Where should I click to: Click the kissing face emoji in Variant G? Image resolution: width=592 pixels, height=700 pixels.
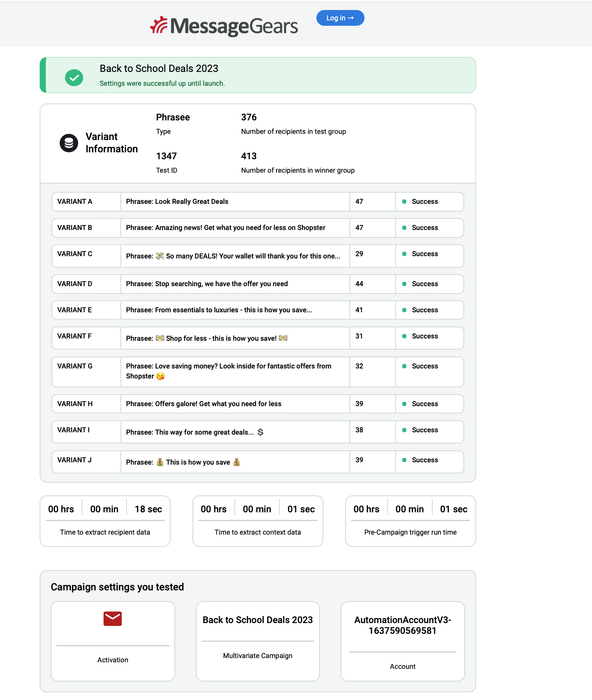click(160, 376)
